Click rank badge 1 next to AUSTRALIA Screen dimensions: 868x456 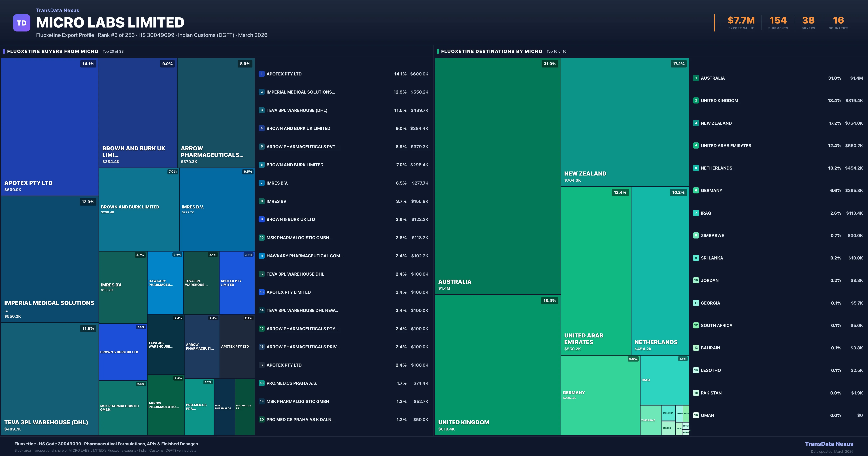696,78
